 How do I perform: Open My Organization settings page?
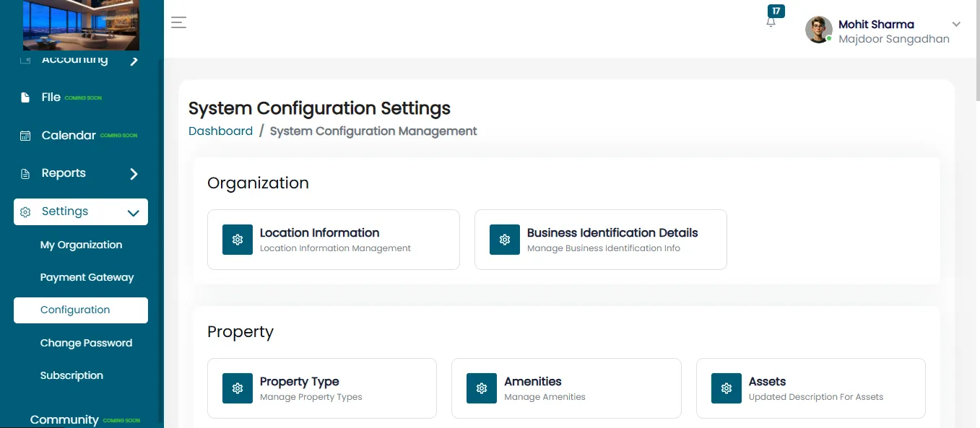tap(81, 245)
